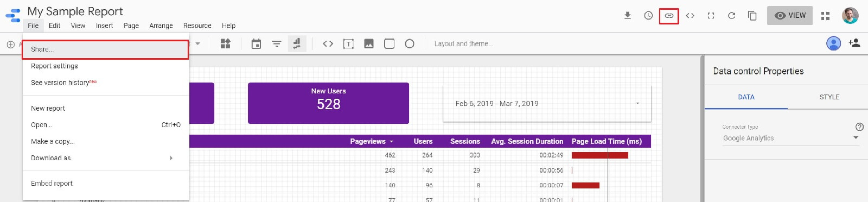Choose Report settings in the menu

(x=106, y=66)
